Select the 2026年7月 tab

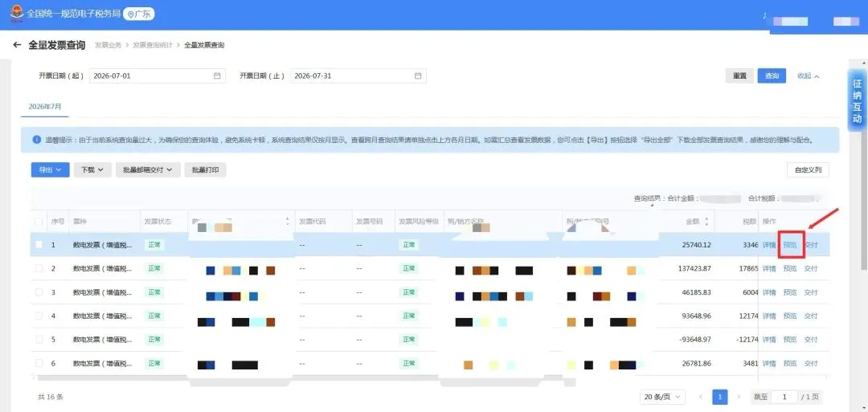tap(45, 106)
